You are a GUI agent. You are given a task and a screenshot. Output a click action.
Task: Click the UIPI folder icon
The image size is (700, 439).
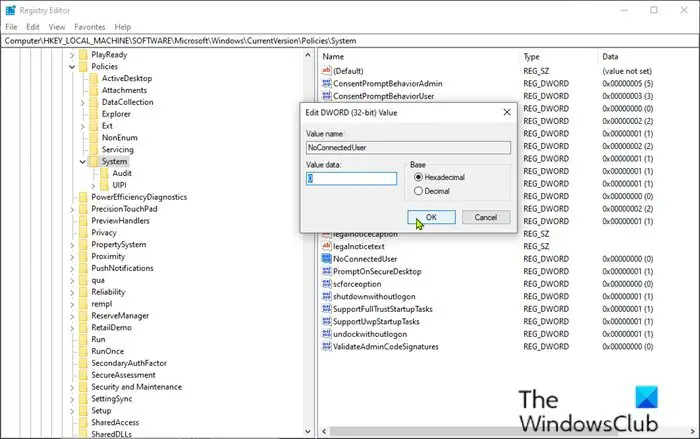coord(104,185)
